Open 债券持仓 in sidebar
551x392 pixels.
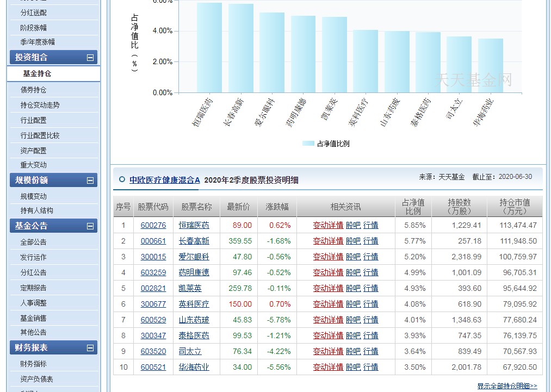click(x=33, y=90)
